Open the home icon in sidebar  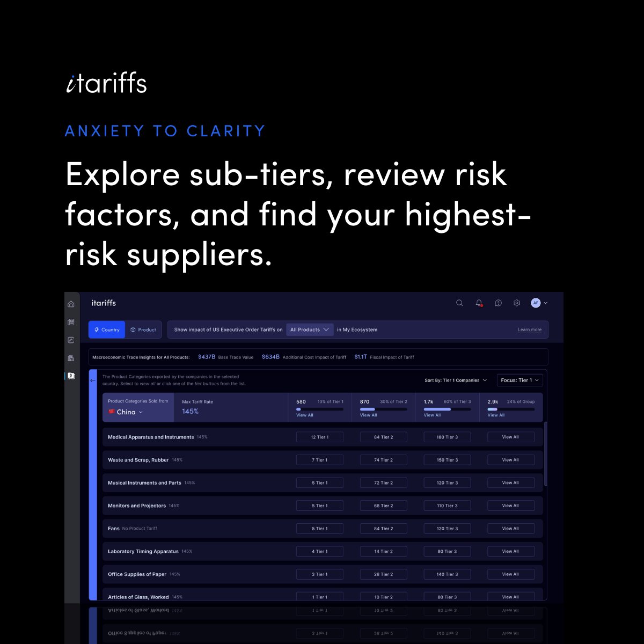(71, 304)
